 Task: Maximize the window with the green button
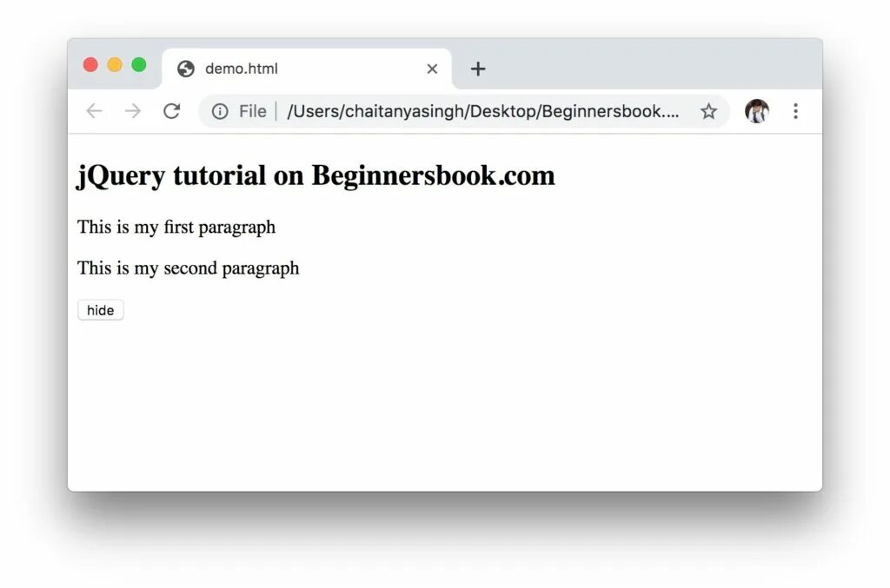coord(139,65)
